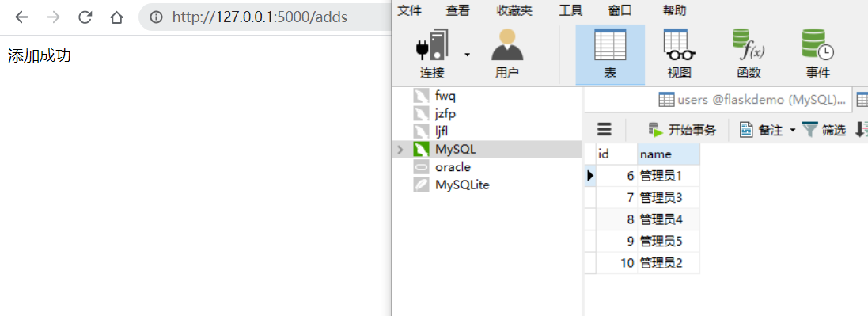
Task: Click the browser back arrow
Action: point(21,17)
